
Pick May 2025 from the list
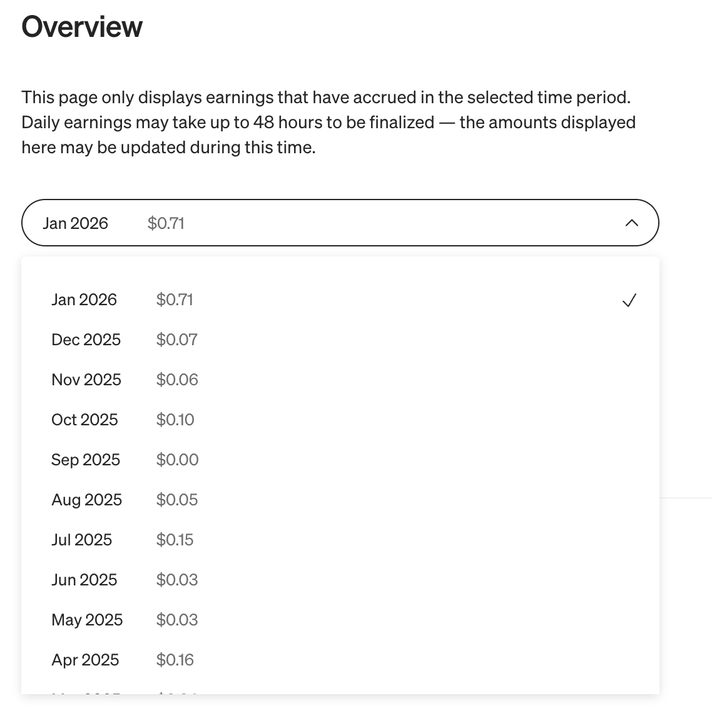[x=87, y=620]
